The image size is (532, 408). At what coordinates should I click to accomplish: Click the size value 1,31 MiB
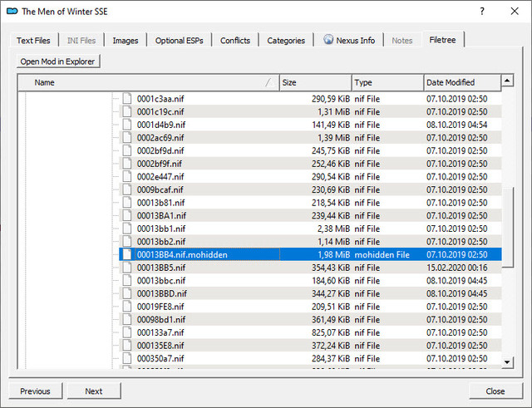click(x=333, y=112)
